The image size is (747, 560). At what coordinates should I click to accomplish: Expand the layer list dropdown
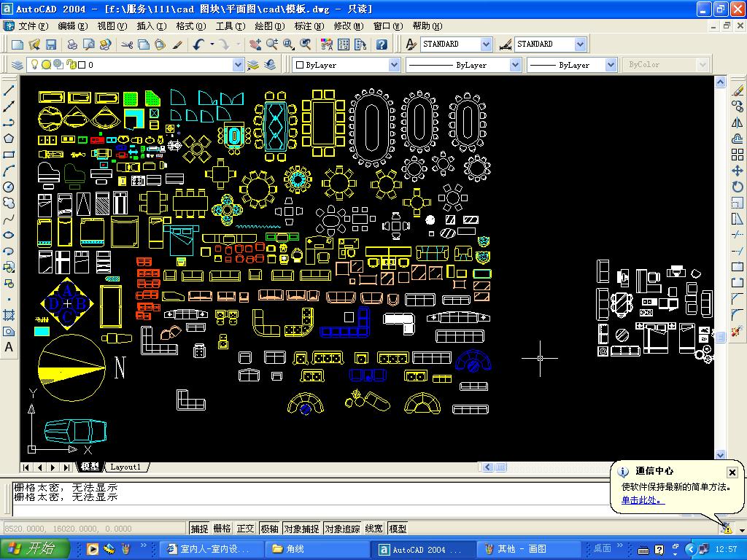[x=238, y=65]
